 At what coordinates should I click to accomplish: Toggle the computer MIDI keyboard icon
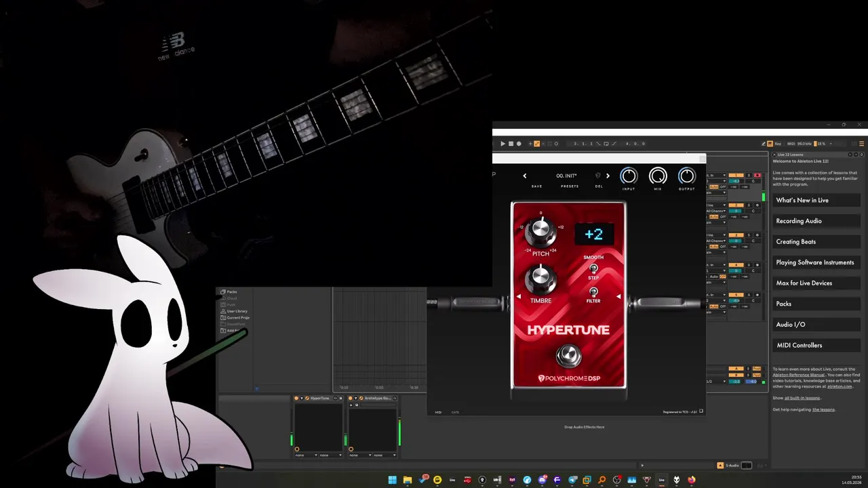point(770,144)
